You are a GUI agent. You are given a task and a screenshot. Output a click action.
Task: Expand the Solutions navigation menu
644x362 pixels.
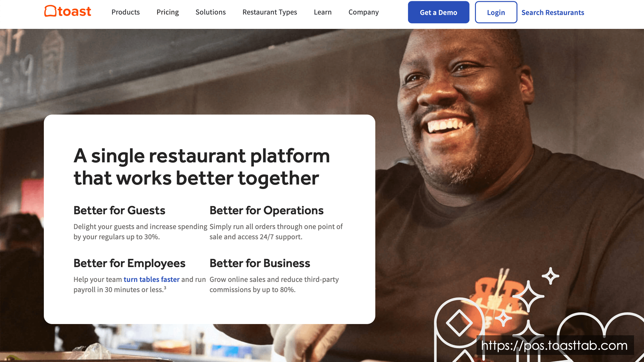pyautogui.click(x=211, y=12)
